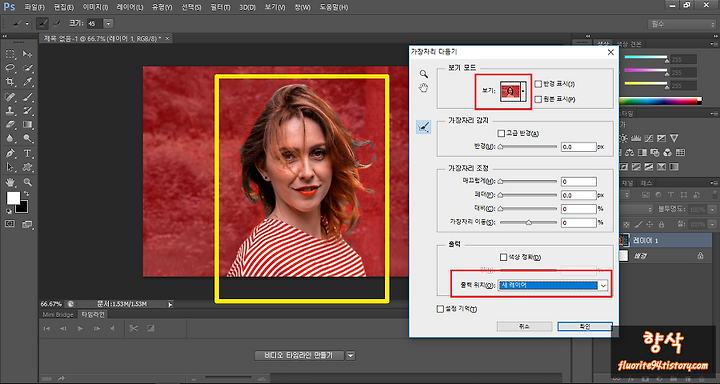Select the Pen tool
The width and height of the screenshot is (720, 384).
10,153
